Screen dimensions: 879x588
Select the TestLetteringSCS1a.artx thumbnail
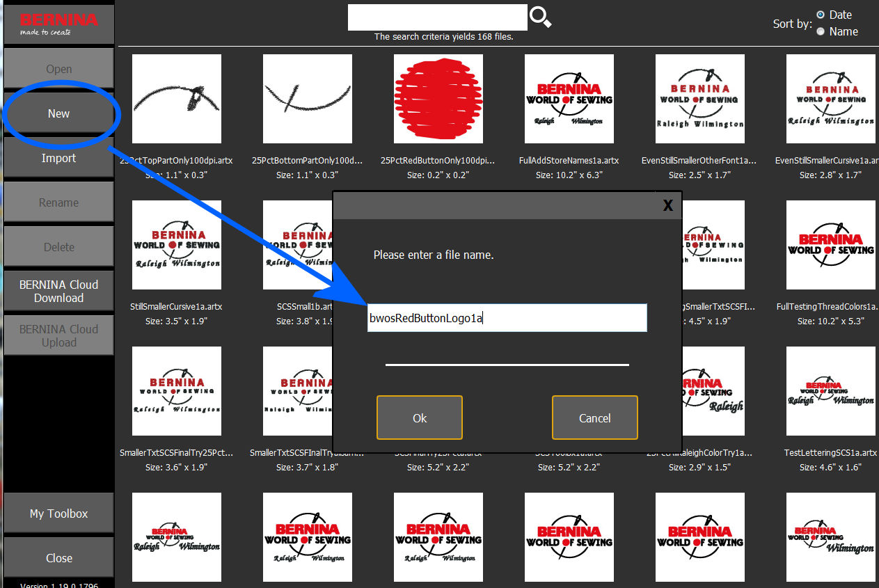831,392
